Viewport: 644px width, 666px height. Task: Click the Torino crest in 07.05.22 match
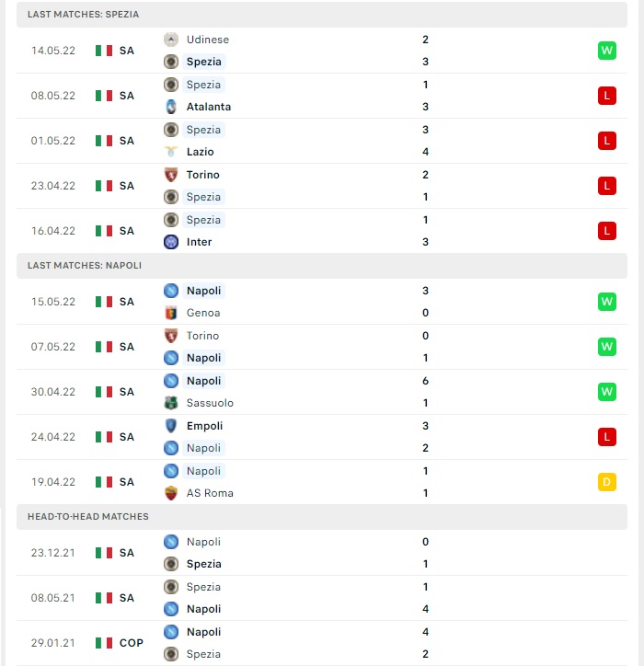[171, 336]
